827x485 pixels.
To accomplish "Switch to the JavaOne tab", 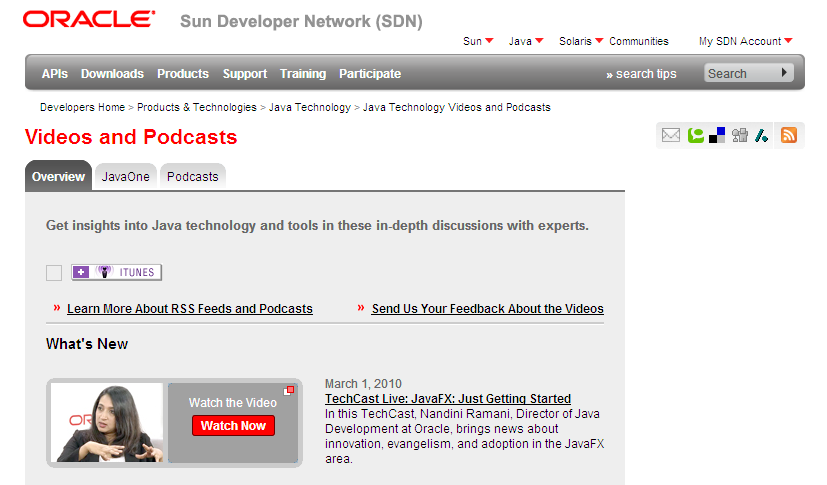I will [126, 176].
